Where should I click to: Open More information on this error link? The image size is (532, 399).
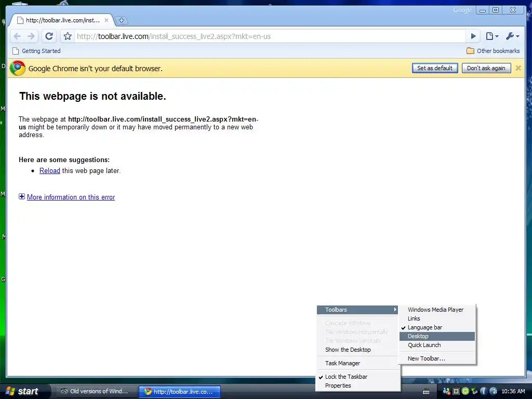pos(71,197)
